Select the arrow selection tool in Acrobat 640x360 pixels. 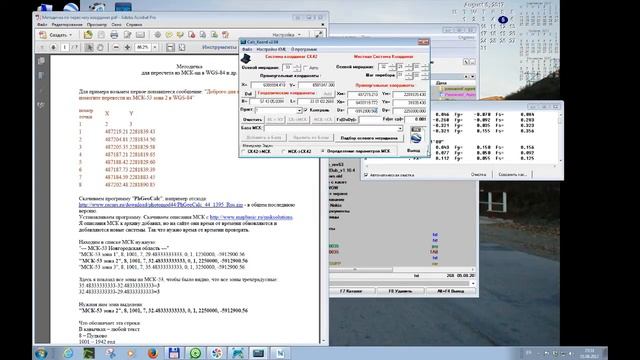(89, 48)
